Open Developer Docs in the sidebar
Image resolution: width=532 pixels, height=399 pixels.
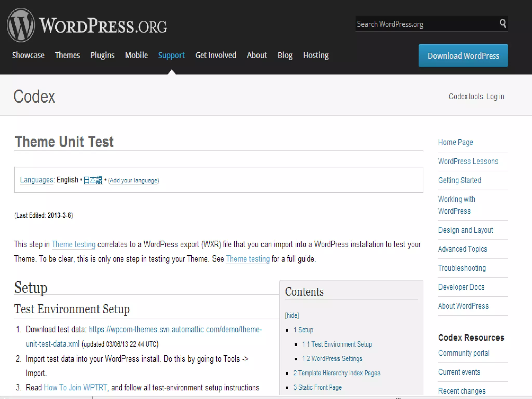pos(461,287)
